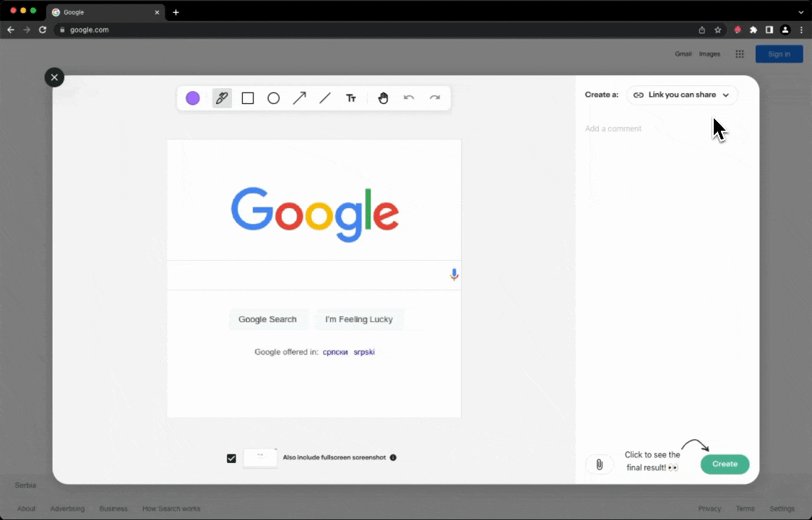Select the rectangle shape tool
Viewport: 812px width, 520px height.
[x=248, y=98]
